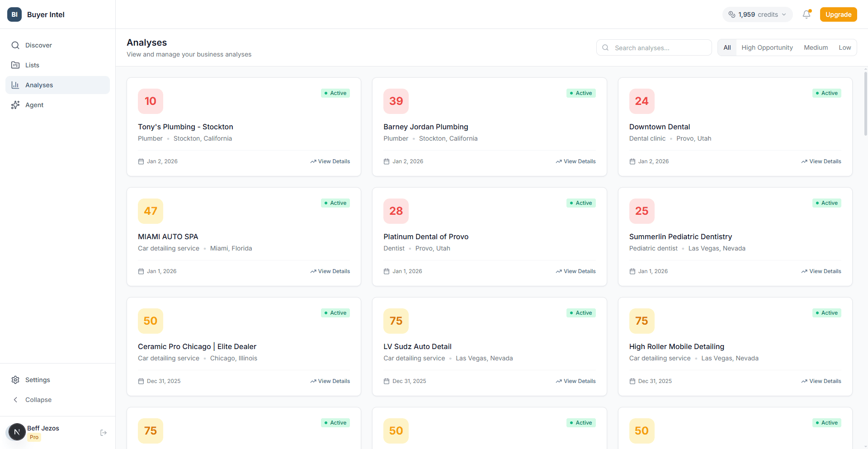Viewport: 868px width, 449px height.
Task: Click the calendar icon on Tony's Plumbing card
Action: point(141,161)
